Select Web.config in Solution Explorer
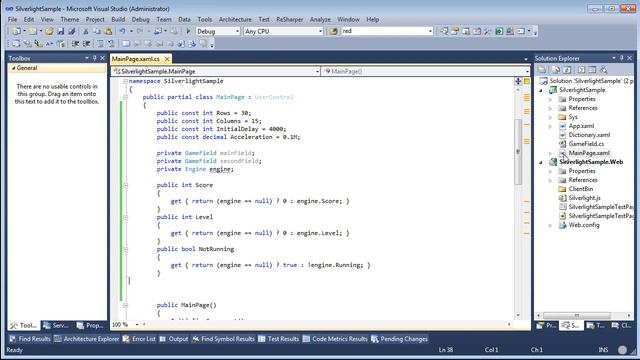 (x=584, y=225)
